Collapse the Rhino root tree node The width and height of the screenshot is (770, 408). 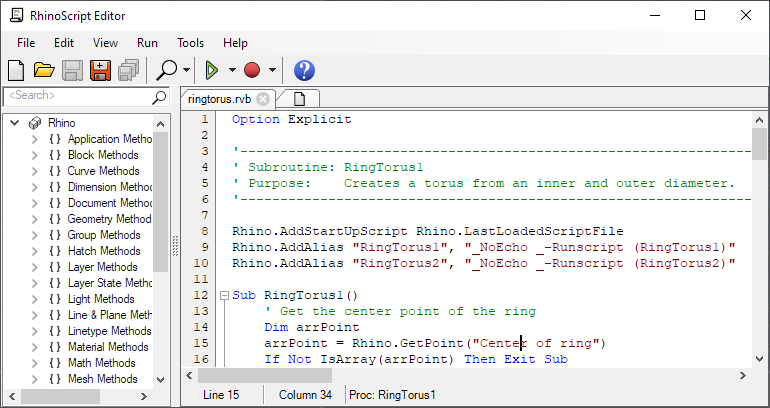click(14, 123)
